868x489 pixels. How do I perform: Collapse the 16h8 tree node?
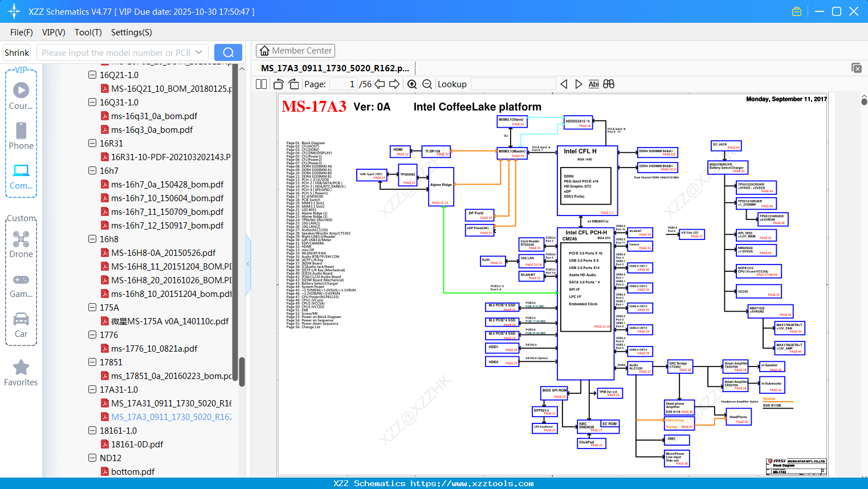pos(92,239)
